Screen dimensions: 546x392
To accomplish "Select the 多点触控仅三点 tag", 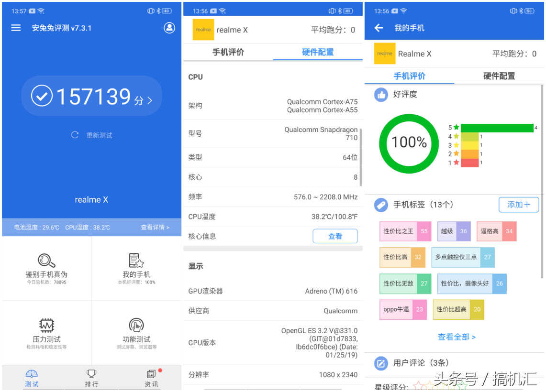I will tap(463, 257).
